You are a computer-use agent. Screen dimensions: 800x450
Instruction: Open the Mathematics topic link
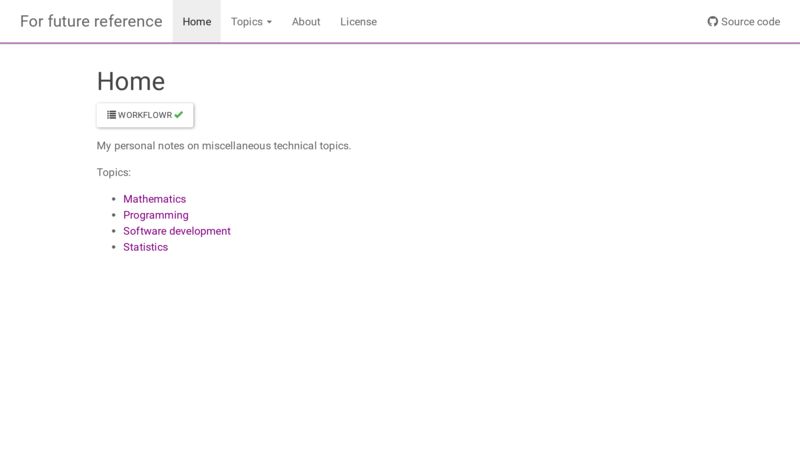tap(155, 199)
